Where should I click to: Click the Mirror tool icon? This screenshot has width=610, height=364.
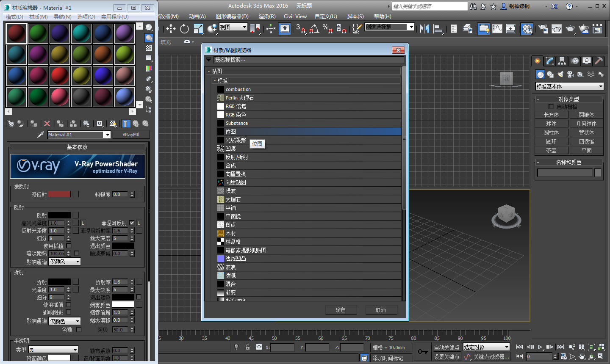click(x=424, y=28)
